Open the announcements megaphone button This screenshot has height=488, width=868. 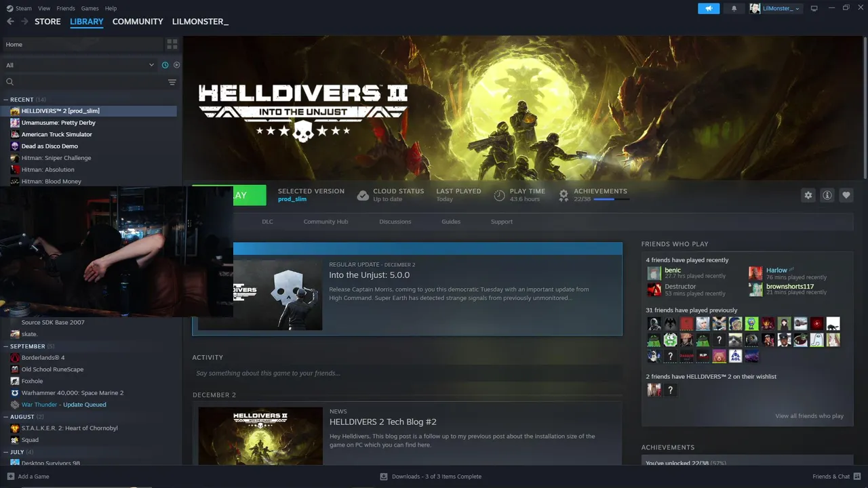(x=709, y=8)
